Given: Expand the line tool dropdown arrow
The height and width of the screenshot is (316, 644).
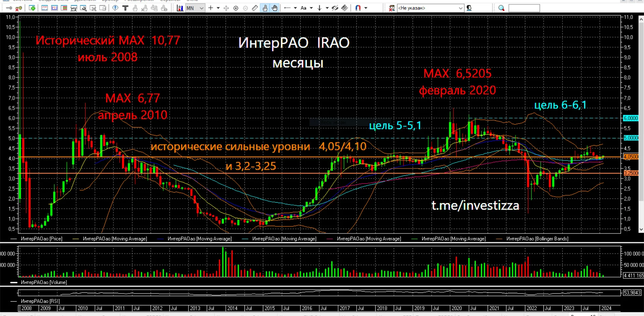Looking at the screenshot, I should [x=295, y=8].
